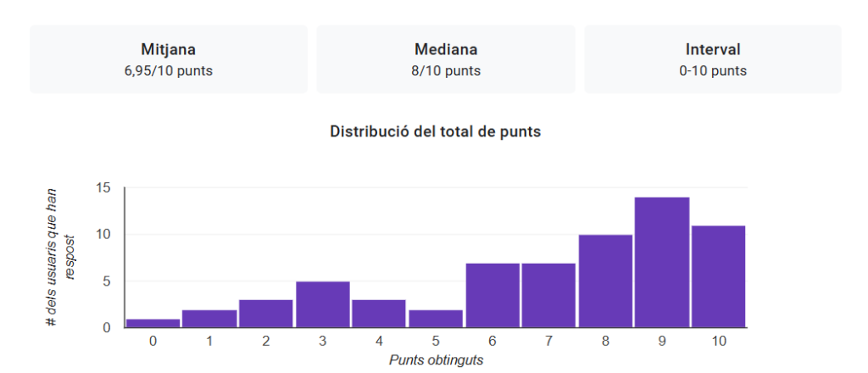Select the tallest bar at score 9

pos(662,263)
